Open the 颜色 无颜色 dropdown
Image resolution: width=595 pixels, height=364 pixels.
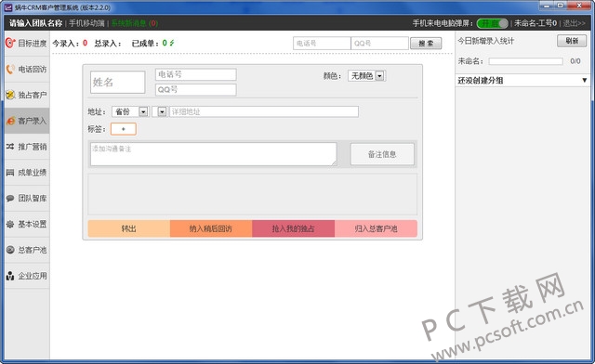pyautogui.click(x=366, y=76)
